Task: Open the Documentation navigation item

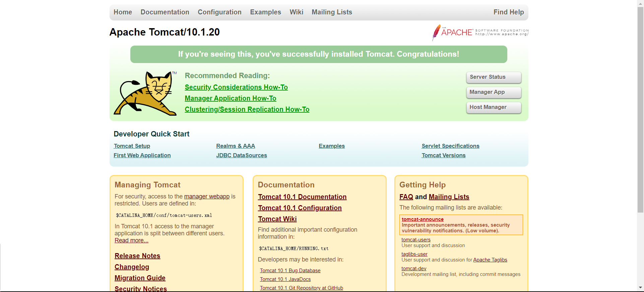Action: pos(165,12)
